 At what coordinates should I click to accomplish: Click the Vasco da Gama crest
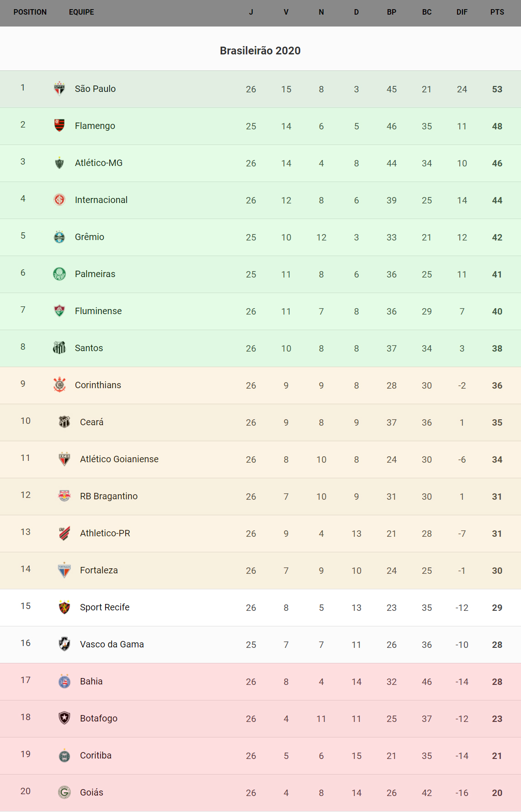64,644
